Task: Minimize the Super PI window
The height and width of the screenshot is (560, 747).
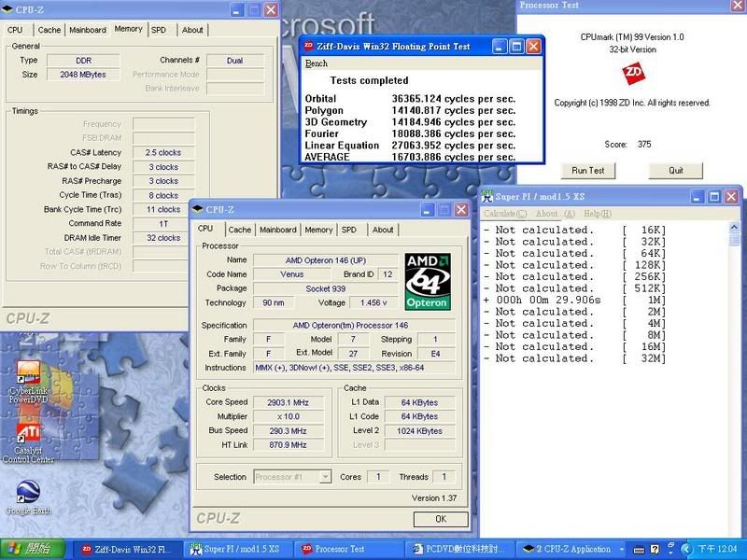Action: 697,197
